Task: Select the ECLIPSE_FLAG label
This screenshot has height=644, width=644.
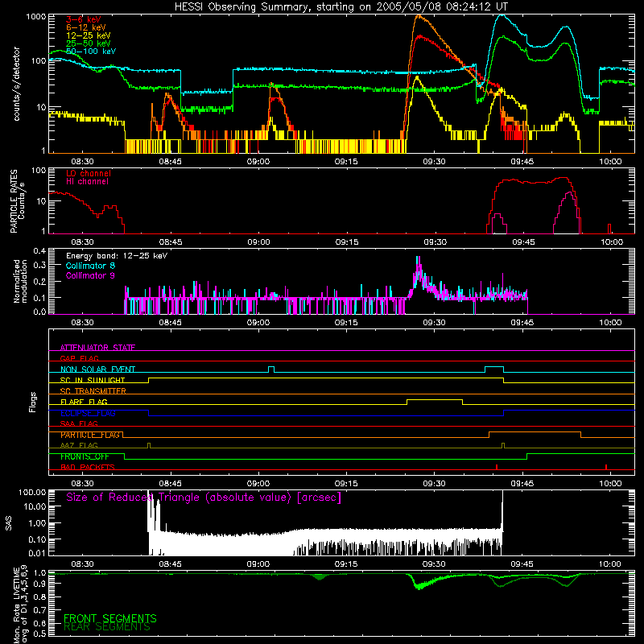Action: pyautogui.click(x=88, y=413)
